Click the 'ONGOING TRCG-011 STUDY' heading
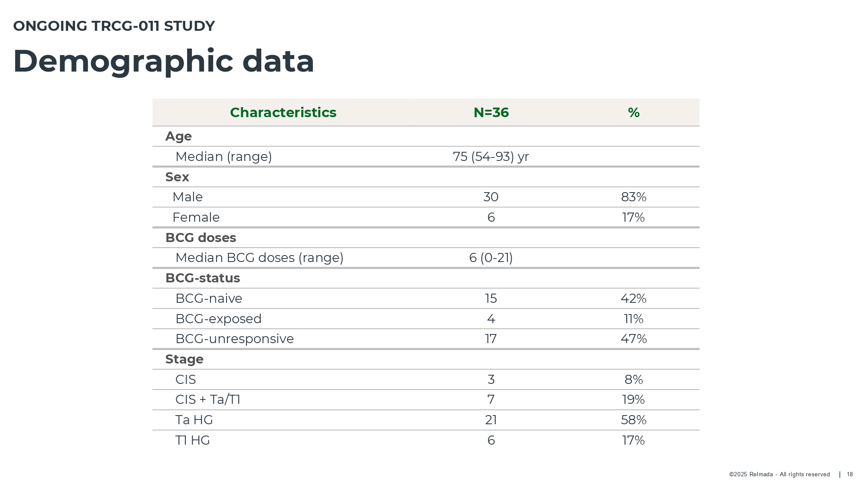The image size is (868, 488). point(114,26)
